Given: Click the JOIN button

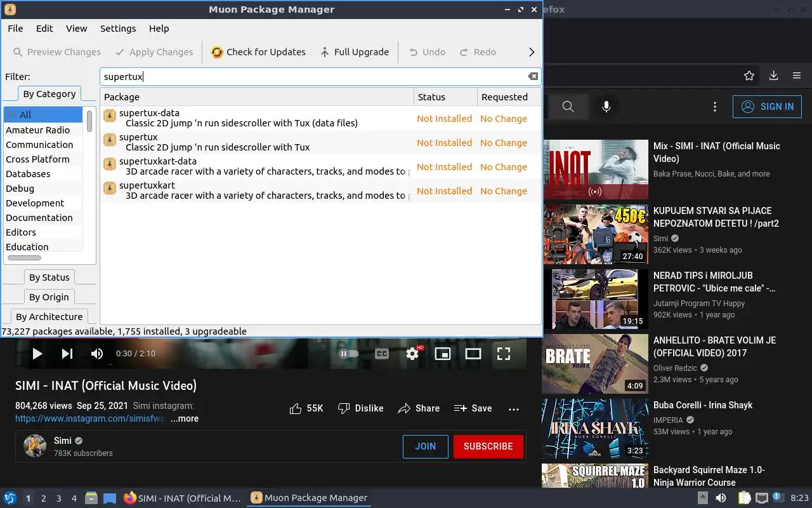Looking at the screenshot, I should pos(425,446).
